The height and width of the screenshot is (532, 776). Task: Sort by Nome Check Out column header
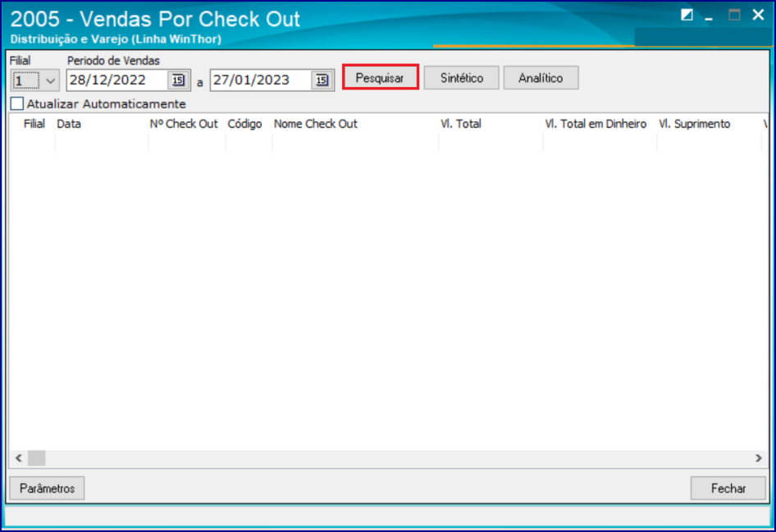pyautogui.click(x=355, y=124)
